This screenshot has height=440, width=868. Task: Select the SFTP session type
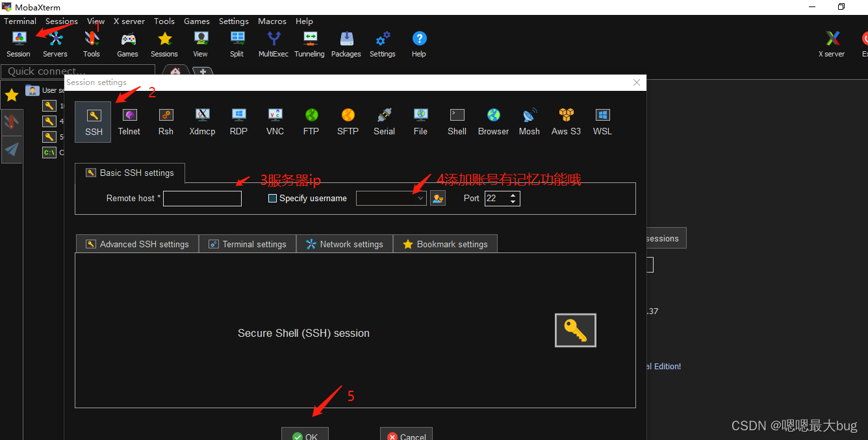tap(348, 122)
